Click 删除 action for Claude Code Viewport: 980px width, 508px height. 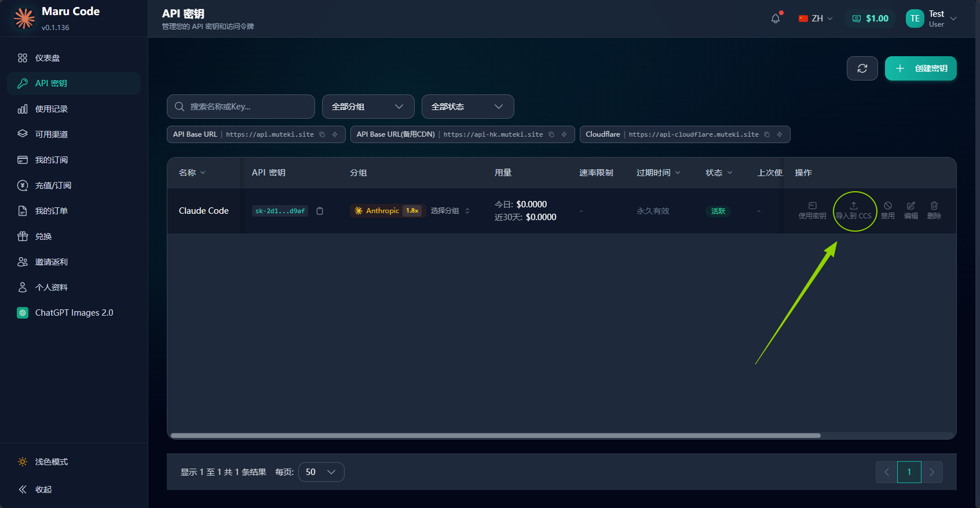click(934, 211)
